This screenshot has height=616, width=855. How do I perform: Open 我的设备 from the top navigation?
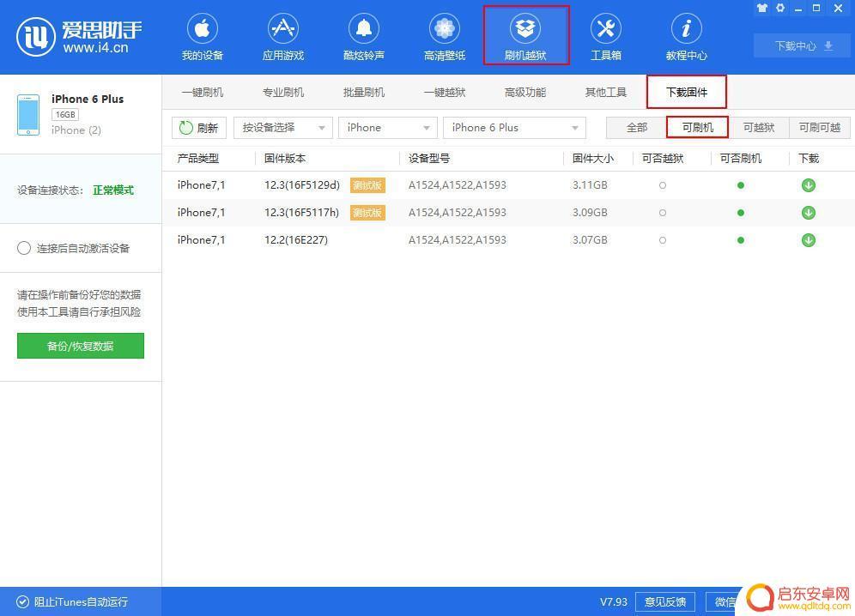tap(203, 37)
